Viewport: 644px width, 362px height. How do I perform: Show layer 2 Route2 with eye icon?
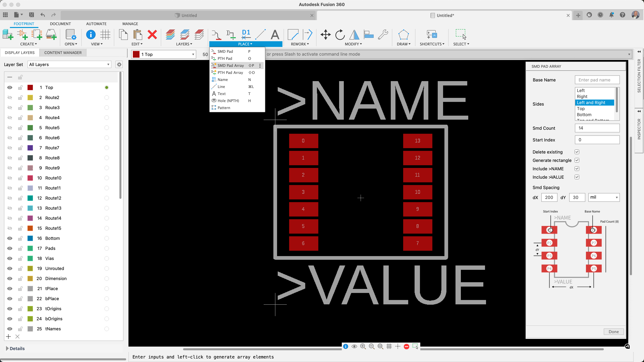10,97
